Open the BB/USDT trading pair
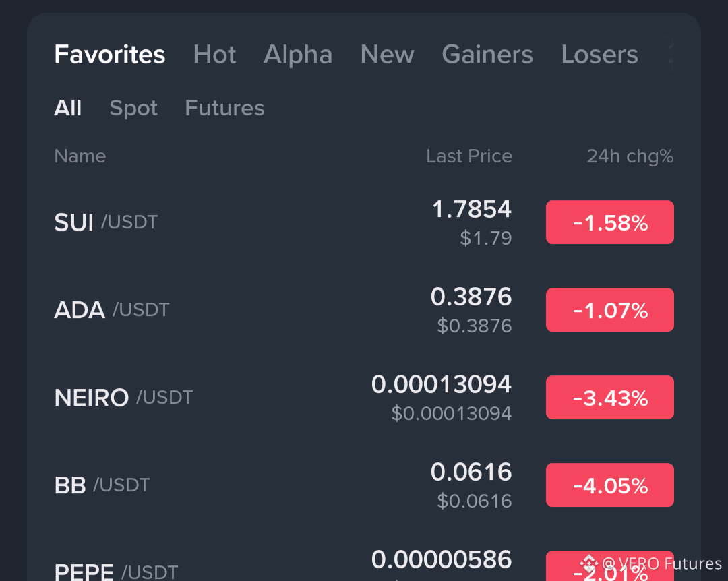 [101, 485]
